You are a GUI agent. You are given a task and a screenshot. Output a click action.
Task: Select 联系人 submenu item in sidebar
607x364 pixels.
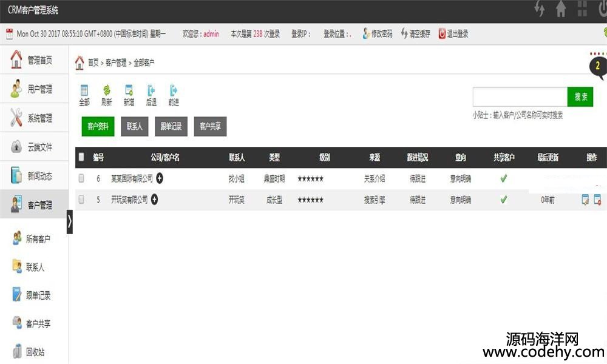(x=29, y=267)
